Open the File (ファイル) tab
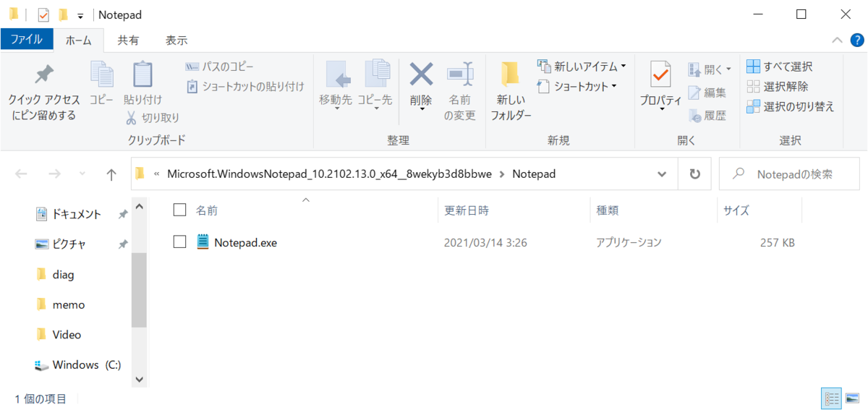The image size is (868, 410). (x=27, y=39)
